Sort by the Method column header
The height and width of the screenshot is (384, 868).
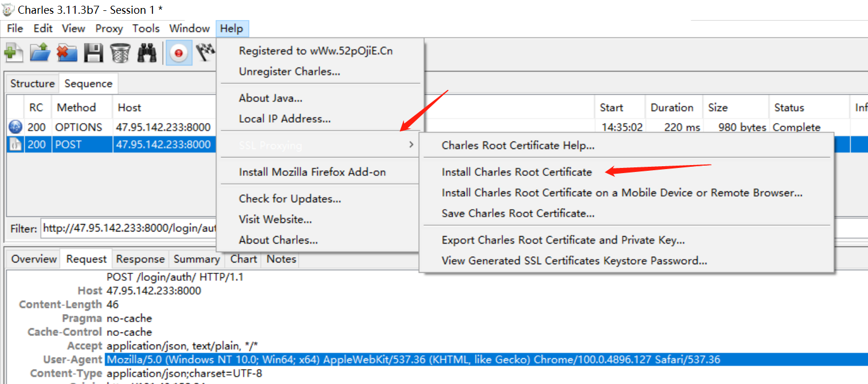click(x=82, y=108)
